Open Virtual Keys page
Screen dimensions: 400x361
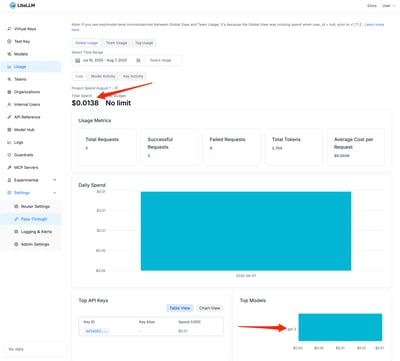pos(31,29)
